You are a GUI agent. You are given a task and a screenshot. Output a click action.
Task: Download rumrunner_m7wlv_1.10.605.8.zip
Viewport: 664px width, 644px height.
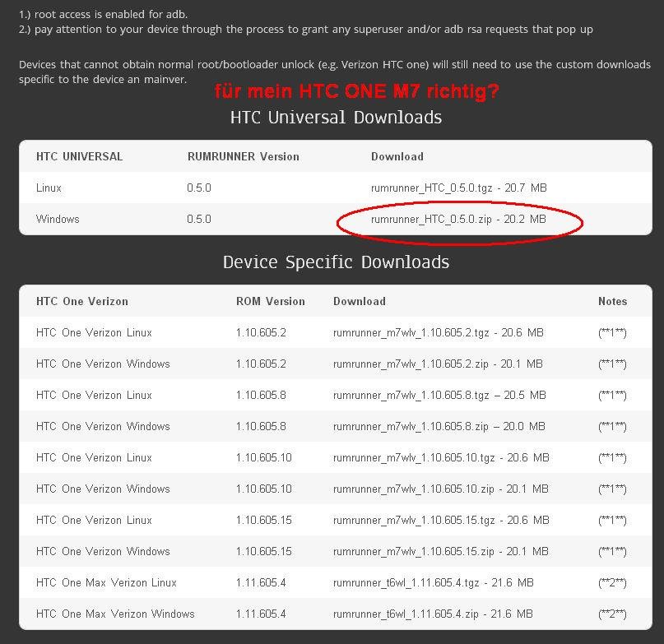[439, 426]
